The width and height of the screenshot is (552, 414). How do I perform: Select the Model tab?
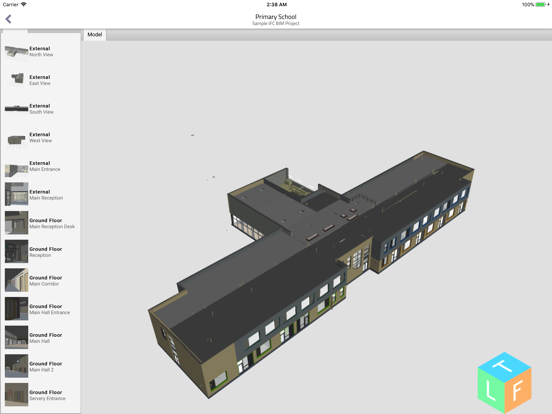tap(95, 34)
